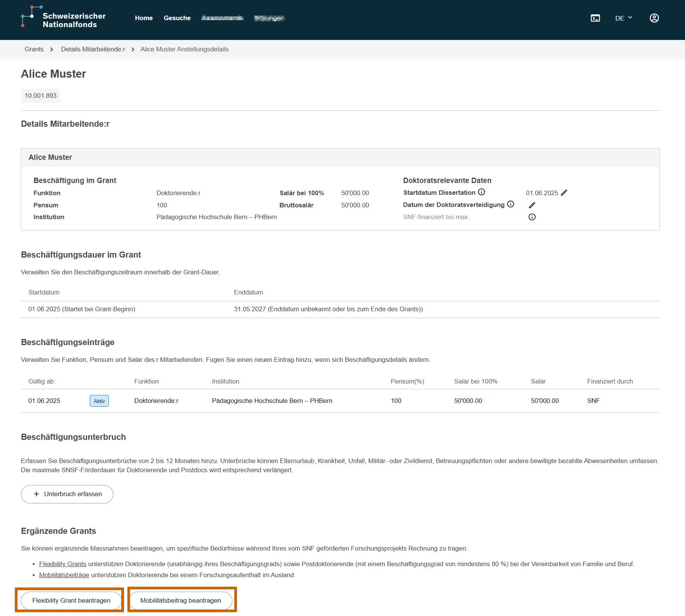Viewport: 685px width, 616px height.
Task: Click Unterbruch erfassen button
Action: 67,494
